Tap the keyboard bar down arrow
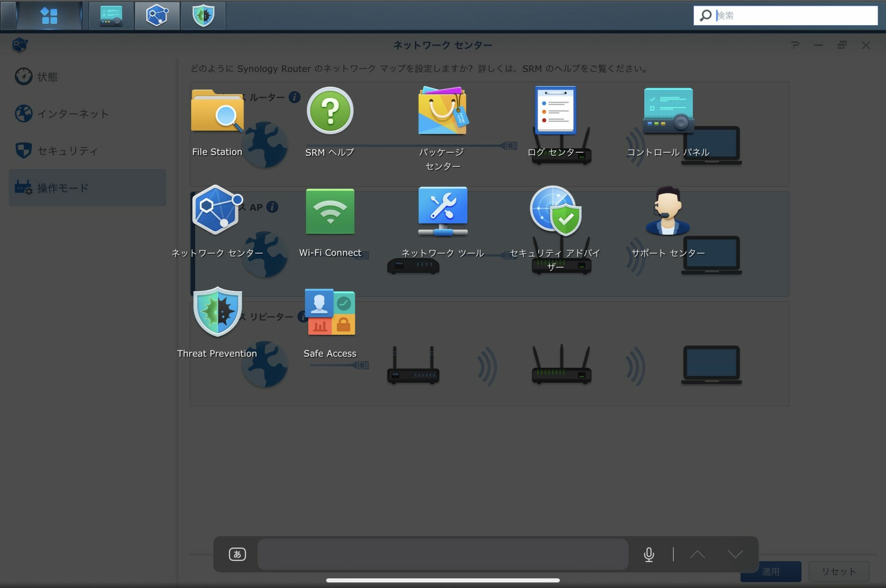 [735, 554]
